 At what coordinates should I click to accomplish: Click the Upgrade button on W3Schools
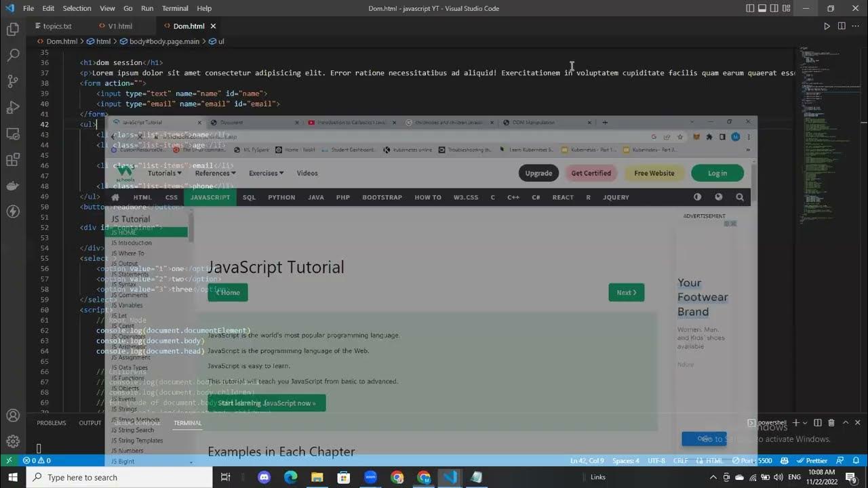point(538,173)
